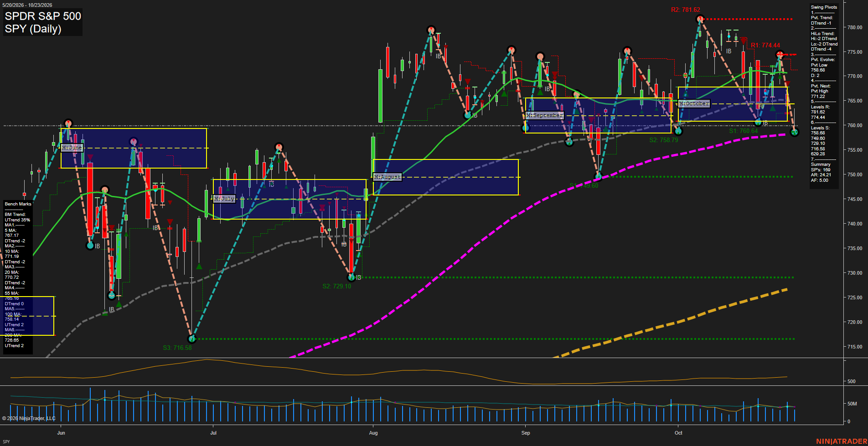Click the Swing Pivots panel heading

[824, 7]
